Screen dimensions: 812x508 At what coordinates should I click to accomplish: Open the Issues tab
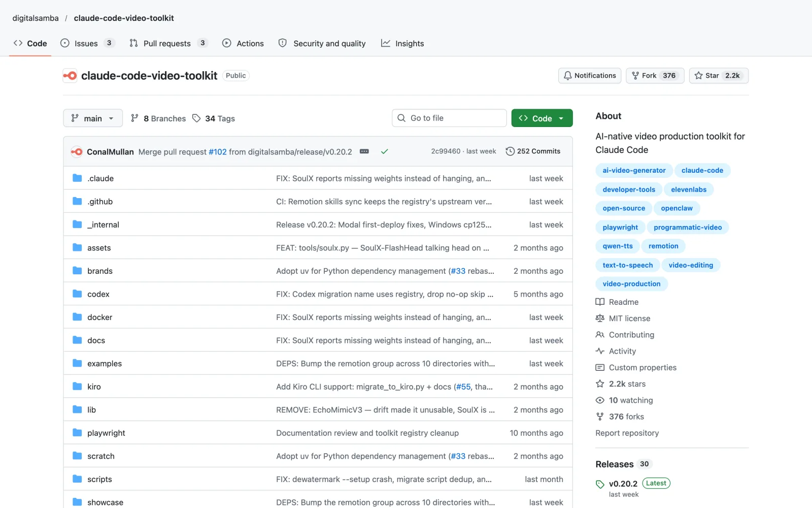[87, 43]
